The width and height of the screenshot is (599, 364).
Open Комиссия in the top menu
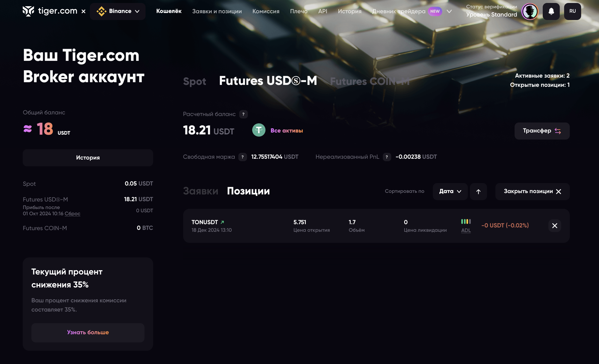266,11
